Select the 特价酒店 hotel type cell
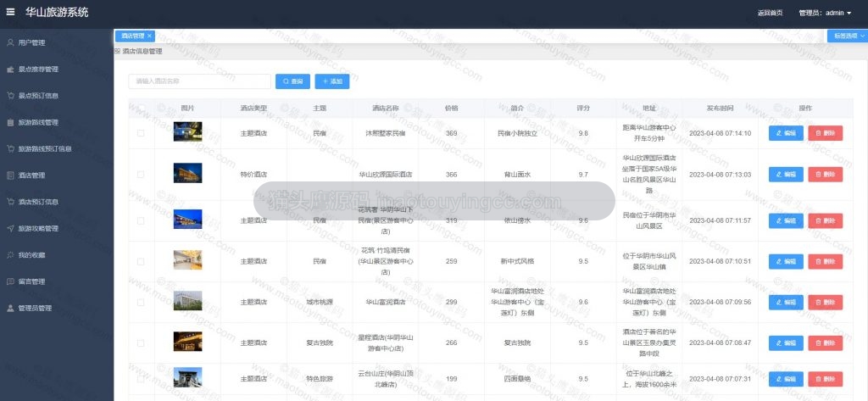Viewport: 868px width, 401px height. click(253, 175)
